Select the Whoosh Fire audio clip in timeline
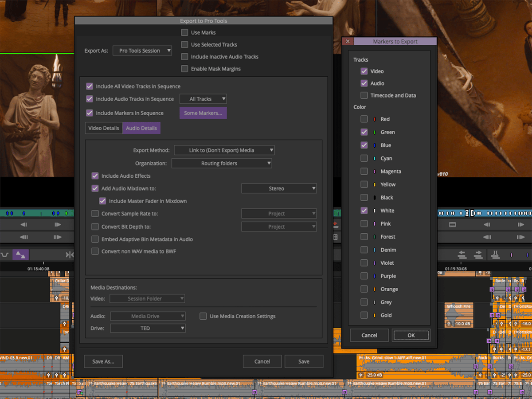The height and width of the screenshot is (399, 532). point(458,316)
